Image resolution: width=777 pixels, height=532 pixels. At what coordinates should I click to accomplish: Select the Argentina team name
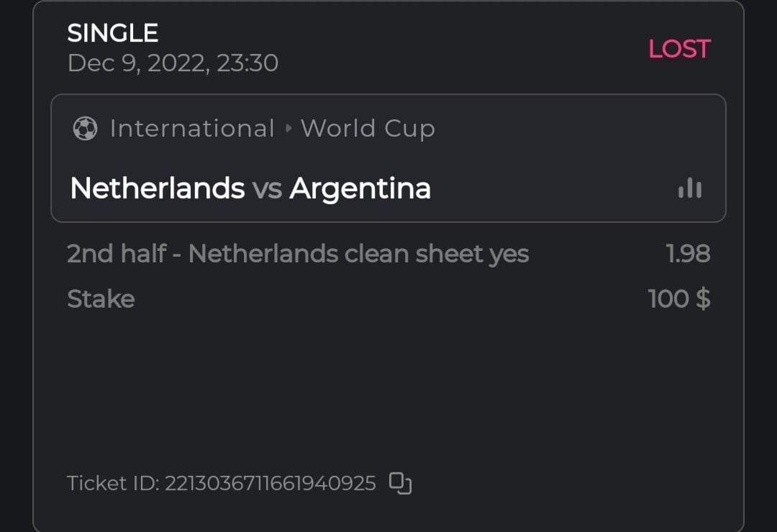[360, 188]
